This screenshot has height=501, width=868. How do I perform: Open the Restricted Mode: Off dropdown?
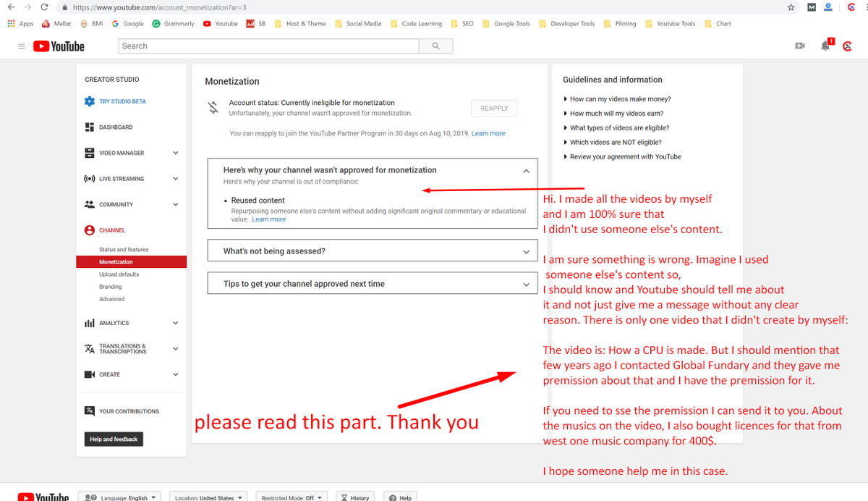tap(291, 497)
